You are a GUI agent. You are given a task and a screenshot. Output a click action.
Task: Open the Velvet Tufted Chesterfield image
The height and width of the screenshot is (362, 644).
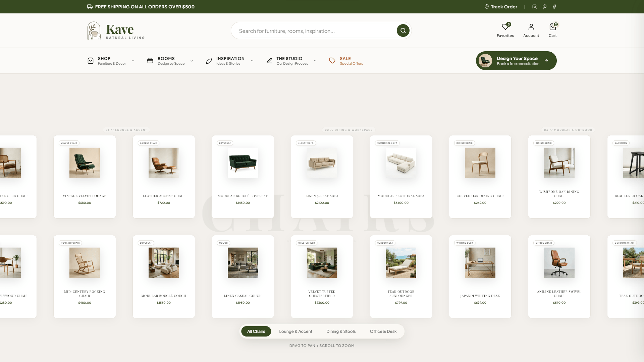pyautogui.click(x=322, y=263)
